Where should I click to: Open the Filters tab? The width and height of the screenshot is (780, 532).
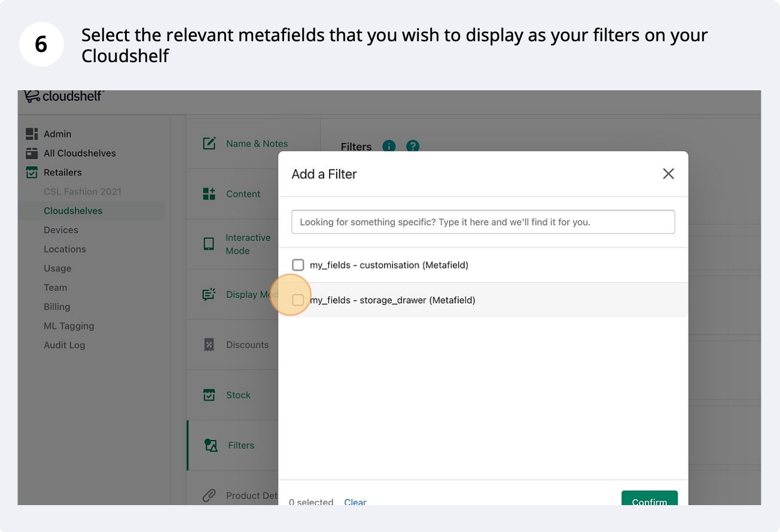(x=241, y=445)
